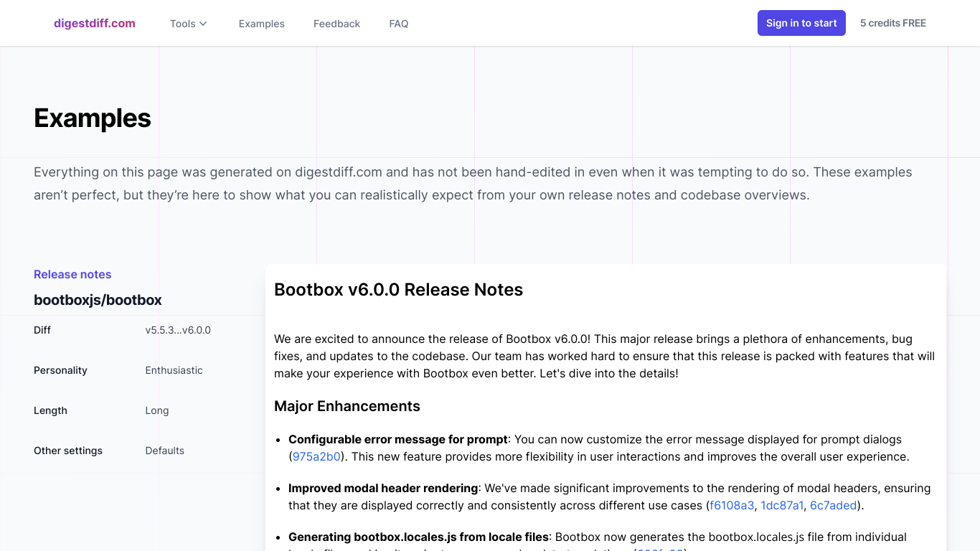
Task: Click the Diff value v5.5.3...v6.0.0
Action: [178, 330]
